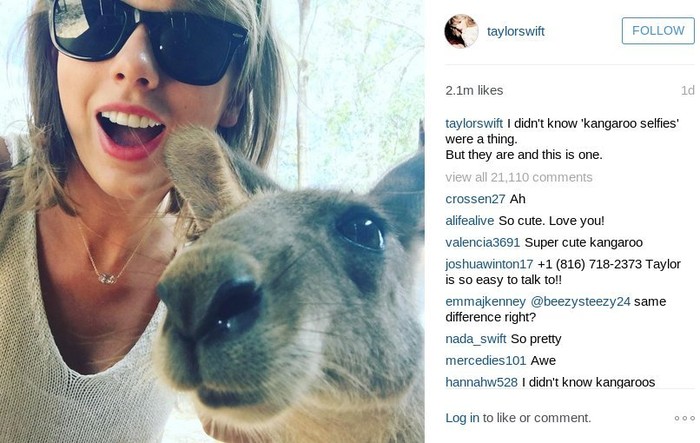Open joshuawinton17 commenter profile
The height and width of the screenshot is (443, 700).
489,264
